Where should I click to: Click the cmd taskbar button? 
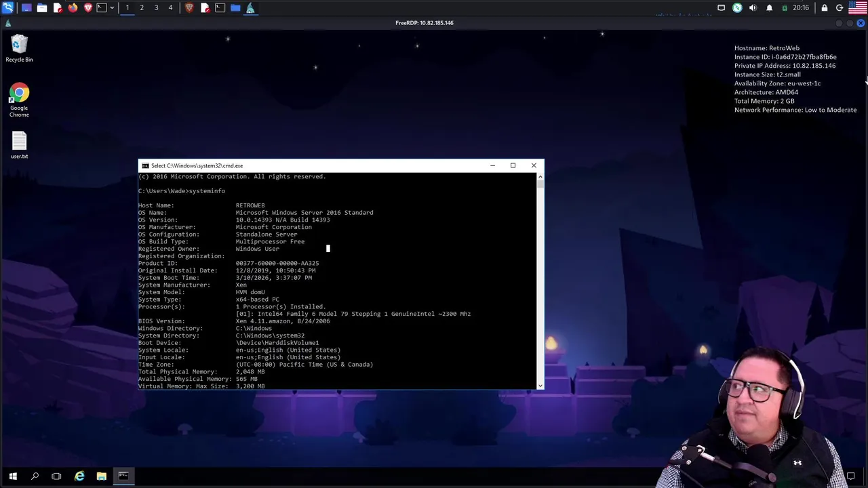[x=123, y=476]
